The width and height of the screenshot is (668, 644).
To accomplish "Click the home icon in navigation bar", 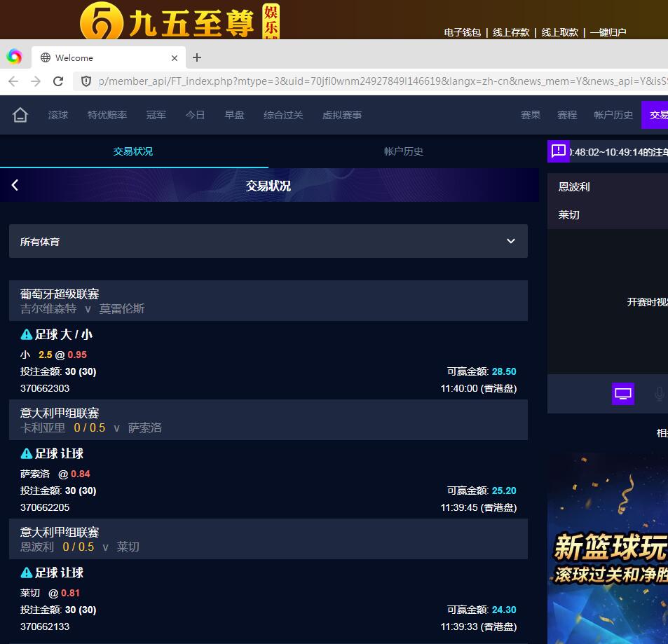I will pyautogui.click(x=20, y=115).
